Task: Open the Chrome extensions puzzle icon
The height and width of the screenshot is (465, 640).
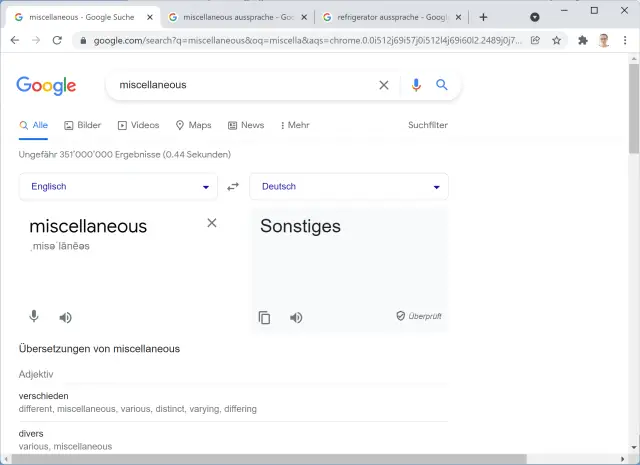Action: pos(583,40)
